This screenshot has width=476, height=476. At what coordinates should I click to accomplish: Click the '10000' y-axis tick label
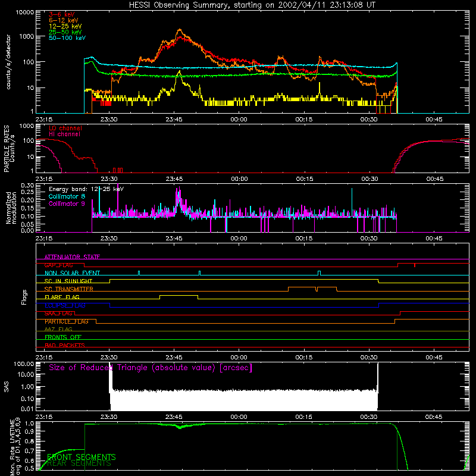point(25,12)
